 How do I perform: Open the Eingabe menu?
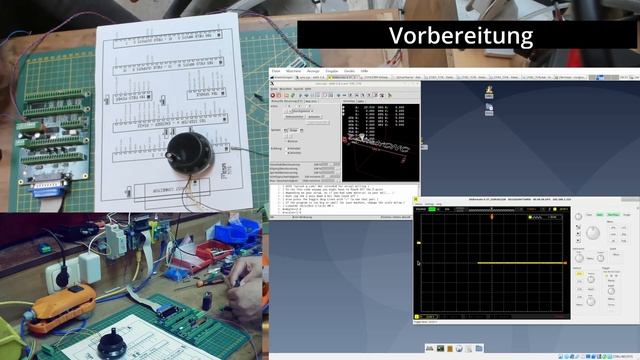click(331, 71)
